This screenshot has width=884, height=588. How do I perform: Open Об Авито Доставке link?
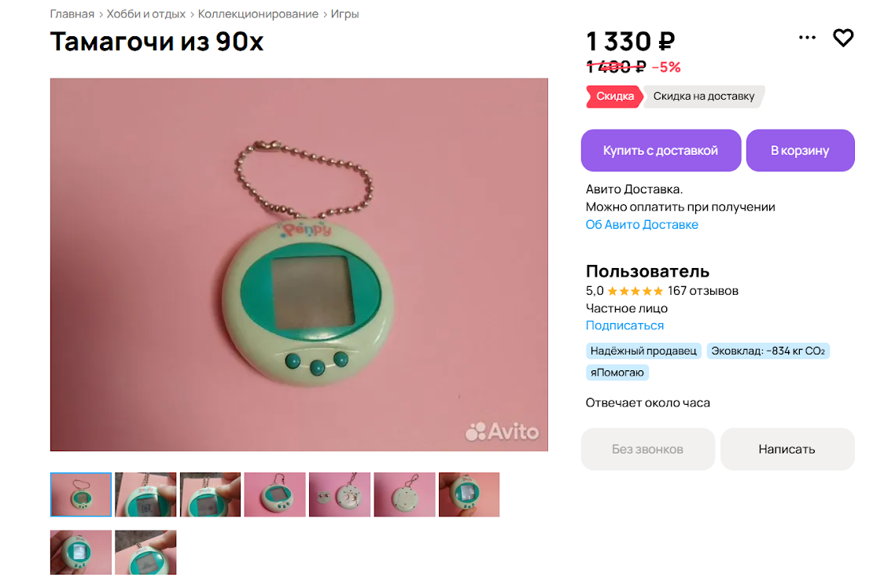pyautogui.click(x=642, y=224)
